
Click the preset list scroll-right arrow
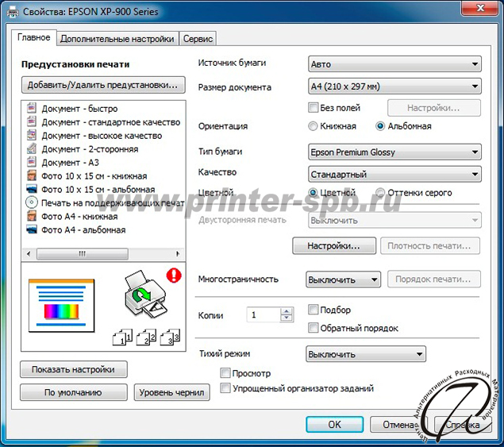pyautogui.click(x=178, y=254)
